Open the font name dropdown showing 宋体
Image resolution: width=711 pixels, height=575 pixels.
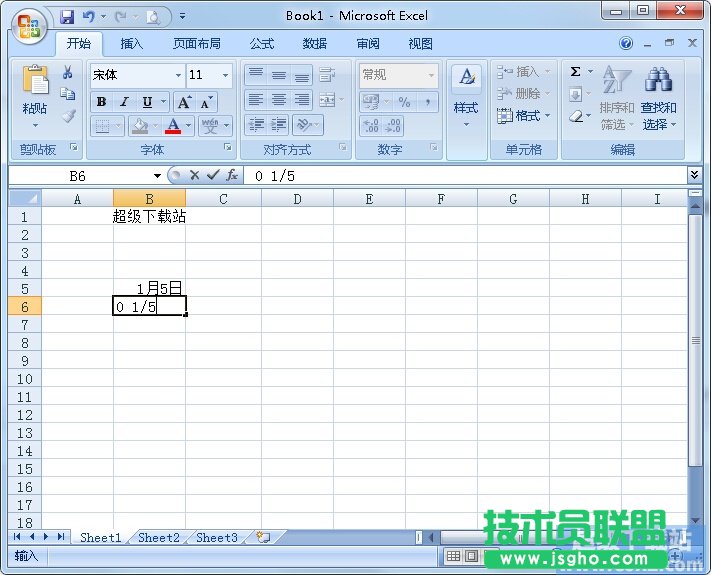pyautogui.click(x=178, y=75)
